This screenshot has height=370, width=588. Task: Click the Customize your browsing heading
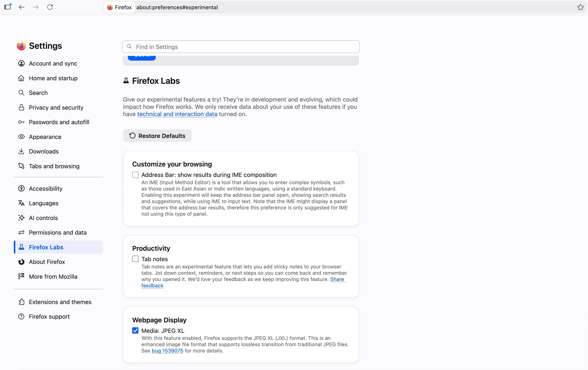[x=172, y=164]
